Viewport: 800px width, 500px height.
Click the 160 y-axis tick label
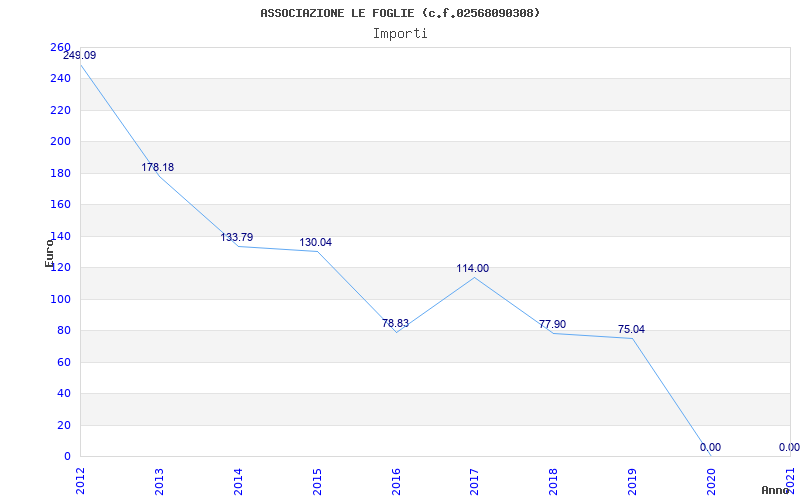[x=60, y=205]
